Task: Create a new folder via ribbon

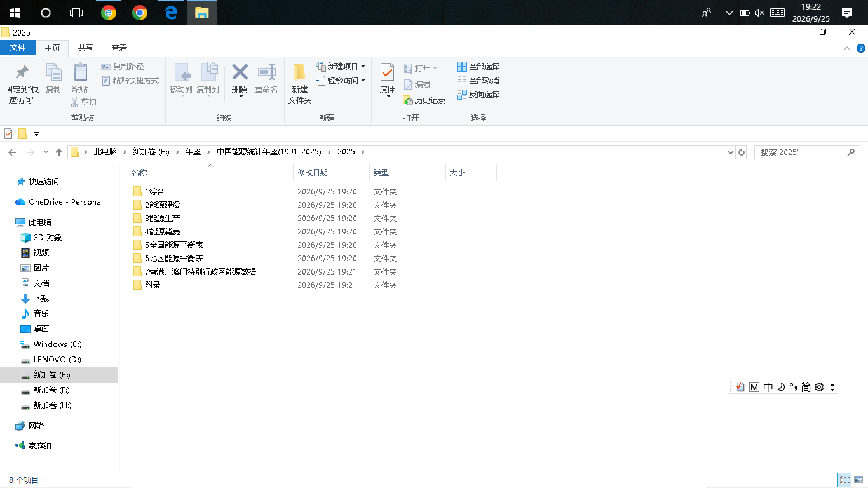Action: (300, 85)
